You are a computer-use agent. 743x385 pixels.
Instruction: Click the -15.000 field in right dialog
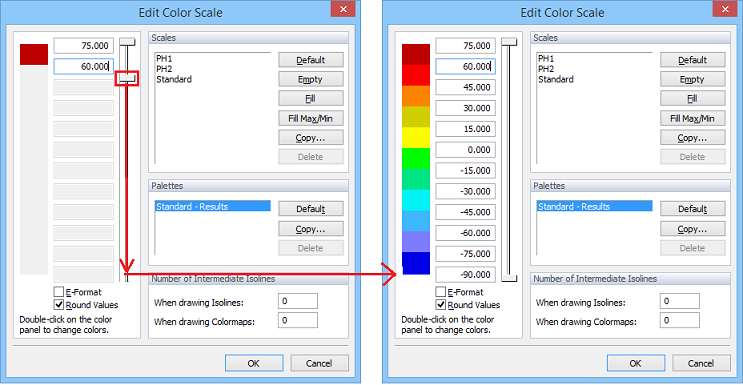click(x=465, y=171)
